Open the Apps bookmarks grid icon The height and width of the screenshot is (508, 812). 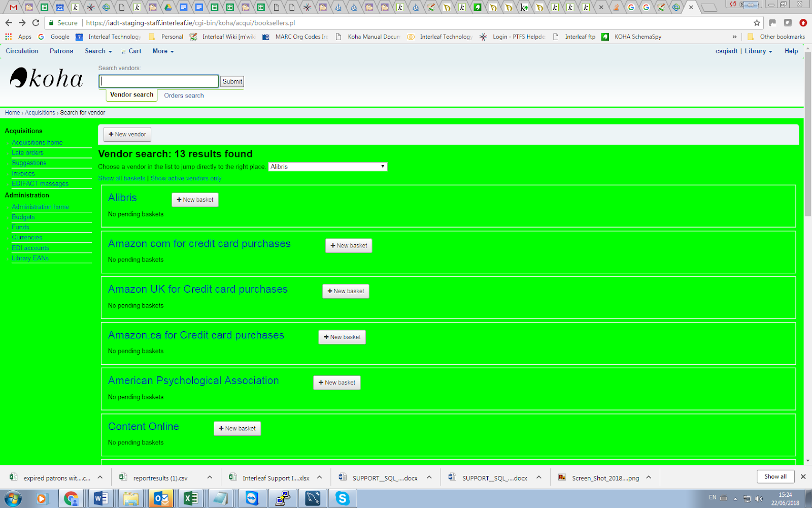(9, 37)
